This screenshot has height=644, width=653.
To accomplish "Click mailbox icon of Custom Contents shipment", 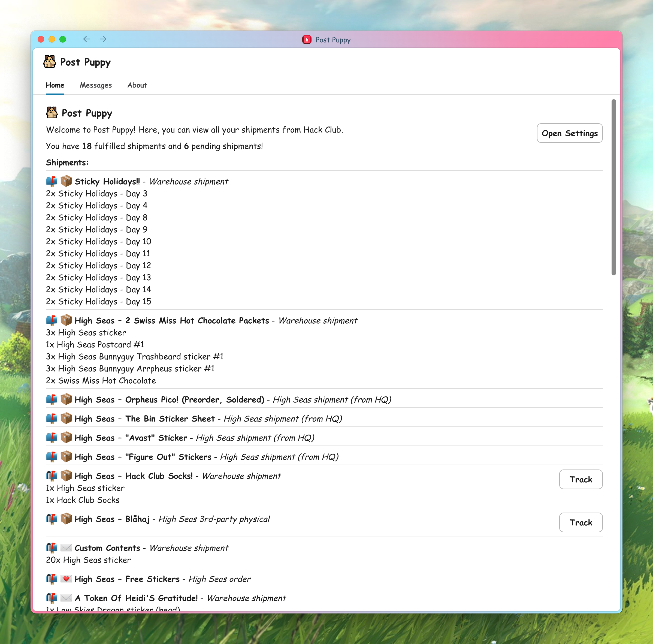I will [x=52, y=548].
